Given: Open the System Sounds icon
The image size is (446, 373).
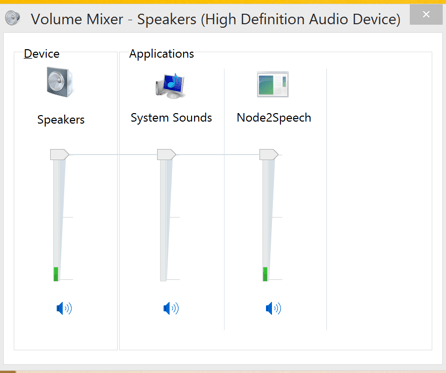Looking at the screenshot, I should pos(170,85).
